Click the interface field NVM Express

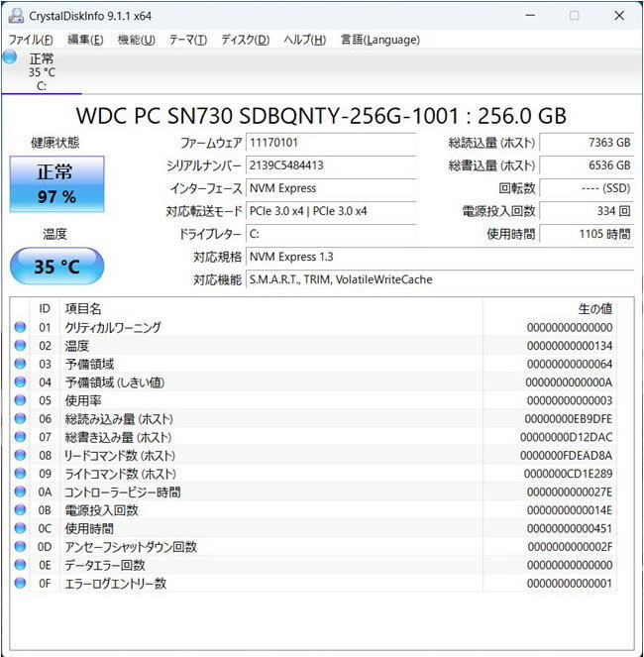(331, 188)
